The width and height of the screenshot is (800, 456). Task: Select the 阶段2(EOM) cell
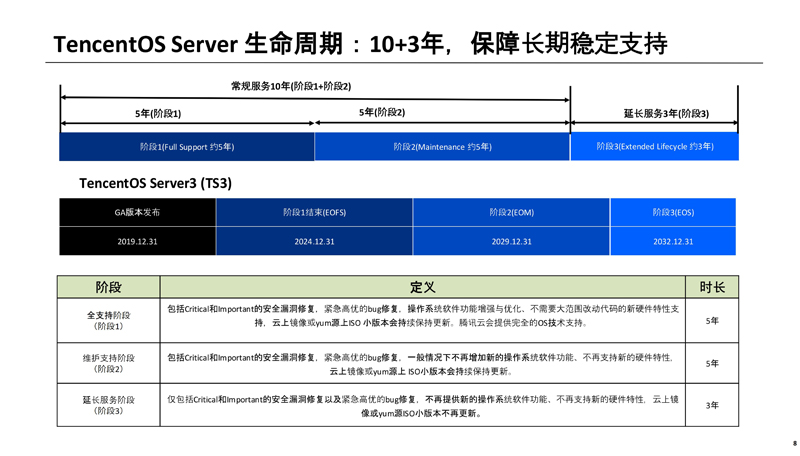tap(511, 212)
